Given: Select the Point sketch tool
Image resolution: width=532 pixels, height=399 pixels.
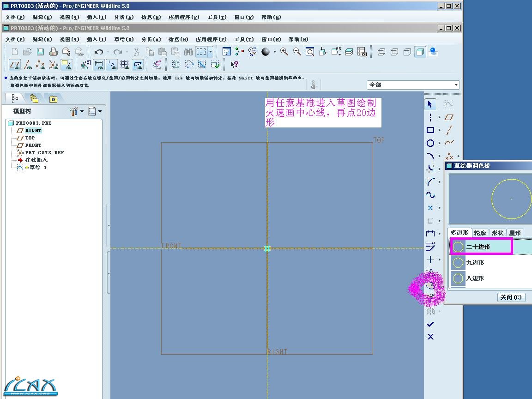Looking at the screenshot, I should 430,208.
